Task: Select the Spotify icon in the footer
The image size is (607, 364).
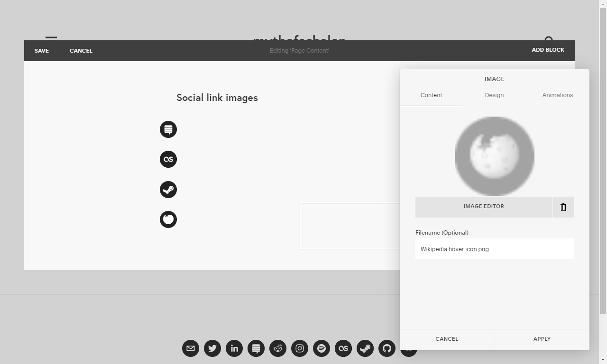Action: [x=322, y=348]
